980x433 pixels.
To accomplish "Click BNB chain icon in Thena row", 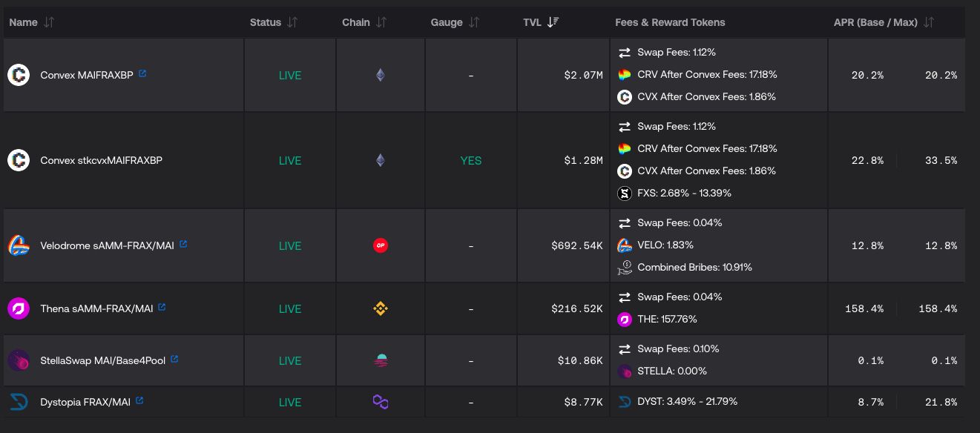I will coord(380,308).
